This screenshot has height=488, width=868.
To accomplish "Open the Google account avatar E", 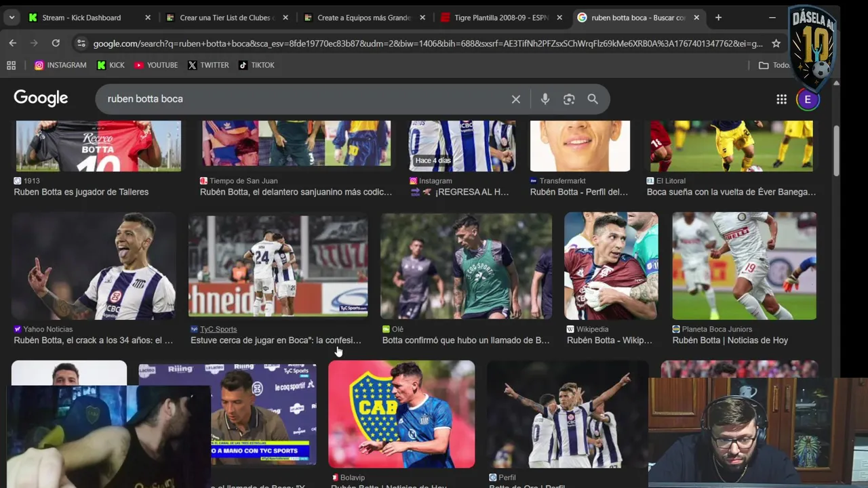I will point(807,100).
